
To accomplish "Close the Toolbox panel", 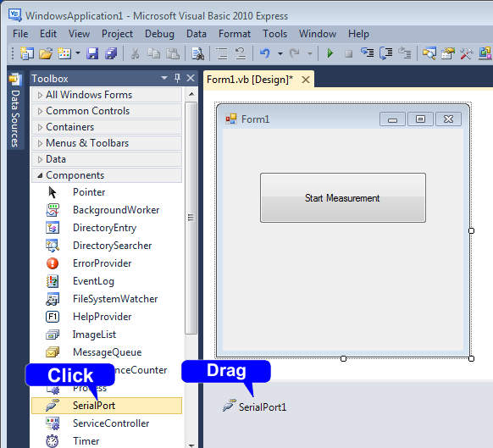I will pyautogui.click(x=191, y=78).
